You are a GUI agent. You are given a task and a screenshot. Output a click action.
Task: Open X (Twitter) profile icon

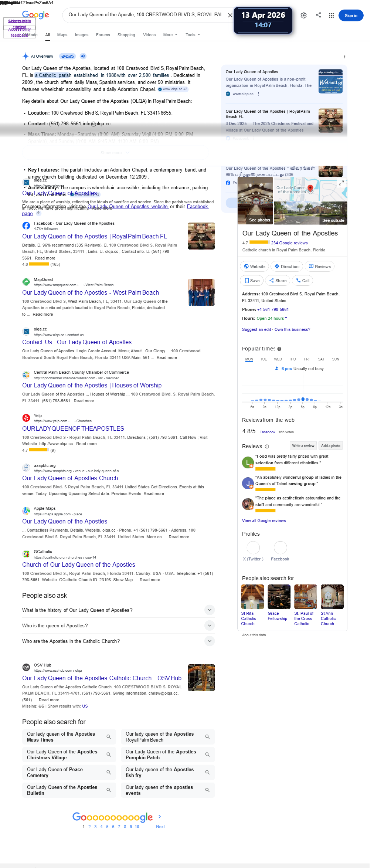[253, 547]
